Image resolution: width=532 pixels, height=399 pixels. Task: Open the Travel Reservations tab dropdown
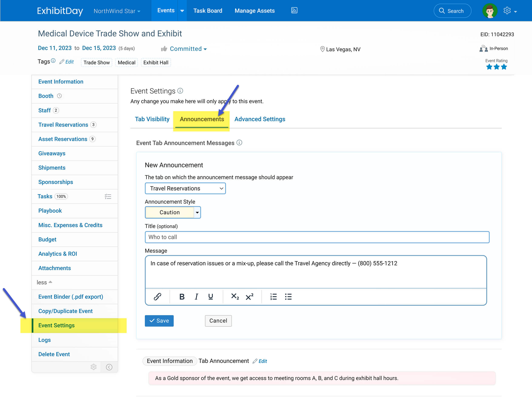coord(185,188)
